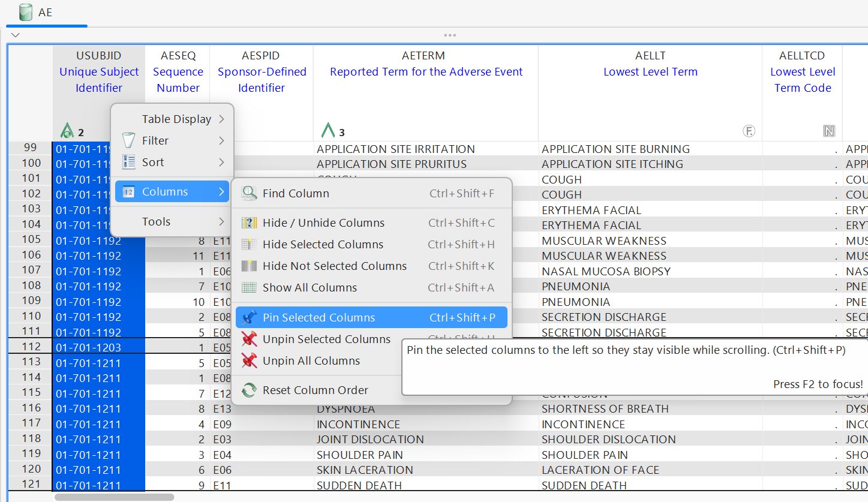Click the three-dot panel handle at top
This screenshot has width=868, height=502.
pyautogui.click(x=450, y=35)
